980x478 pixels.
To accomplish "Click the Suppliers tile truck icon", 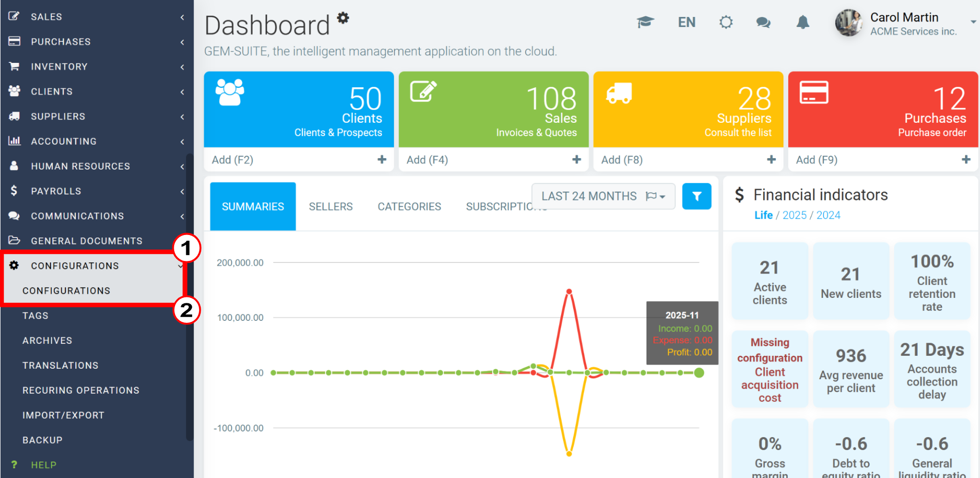I will click(x=619, y=93).
